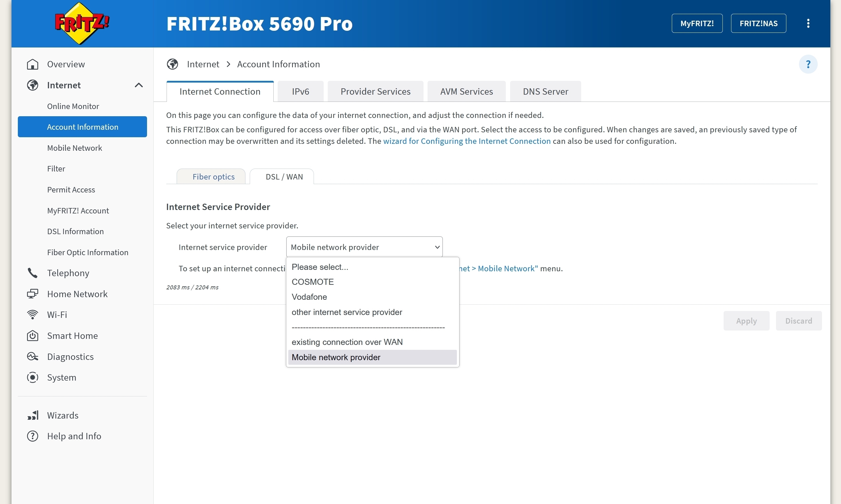This screenshot has height=504, width=841.
Task: Click the Diagnostics pulse icon
Action: 33,357
